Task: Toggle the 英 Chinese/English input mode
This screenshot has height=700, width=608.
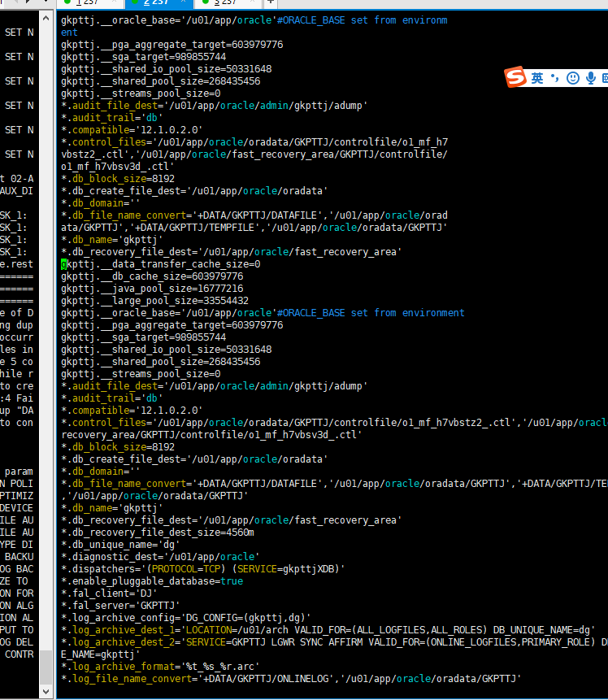Action: click(x=537, y=78)
